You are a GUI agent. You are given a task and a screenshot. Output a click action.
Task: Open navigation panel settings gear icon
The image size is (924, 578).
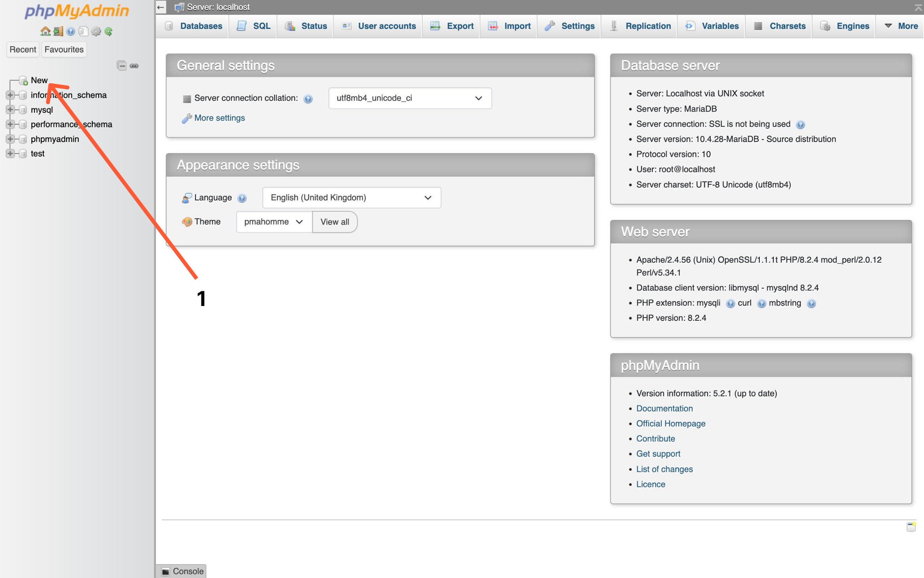[96, 31]
